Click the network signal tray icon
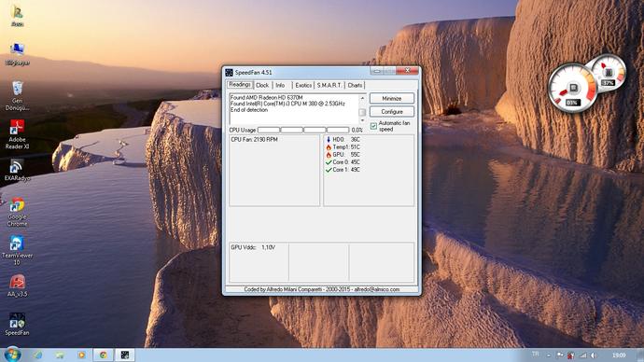 [x=582, y=355]
